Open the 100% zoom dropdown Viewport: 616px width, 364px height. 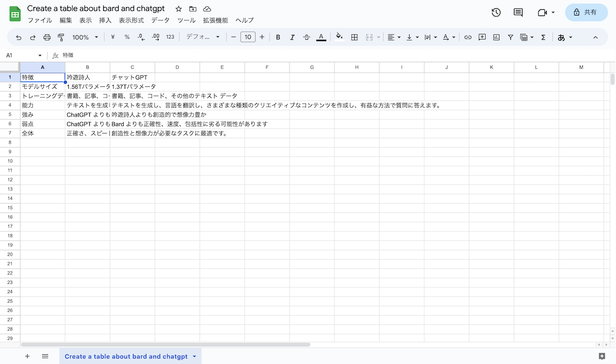click(x=85, y=37)
